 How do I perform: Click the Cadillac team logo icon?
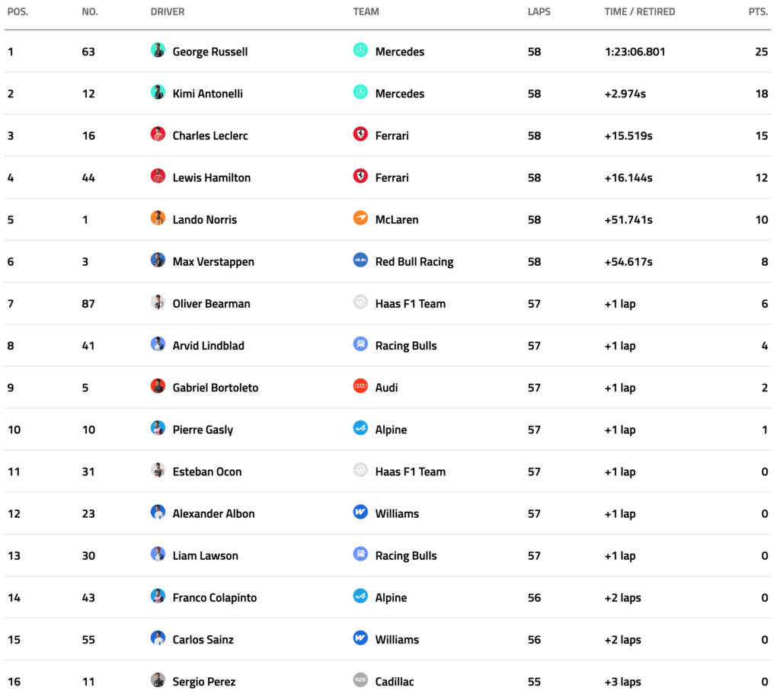[x=360, y=680]
